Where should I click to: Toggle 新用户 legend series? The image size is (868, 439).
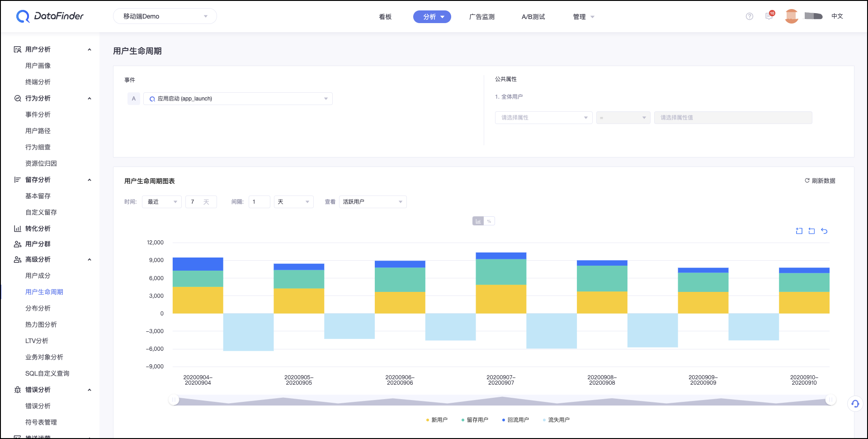coord(437,420)
